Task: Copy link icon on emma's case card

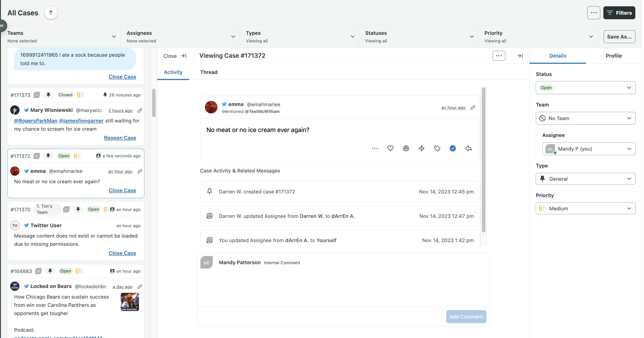Action: [140, 171]
